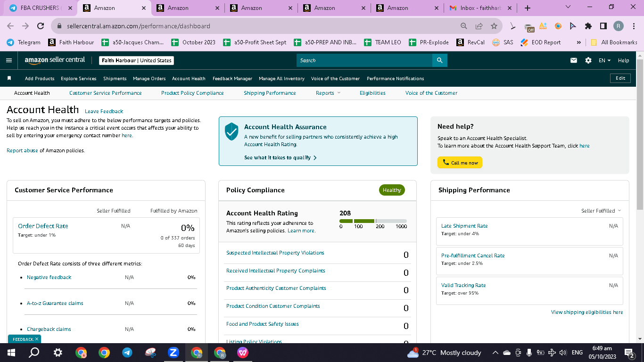Submit search with the magnifier button

(x=439, y=60)
